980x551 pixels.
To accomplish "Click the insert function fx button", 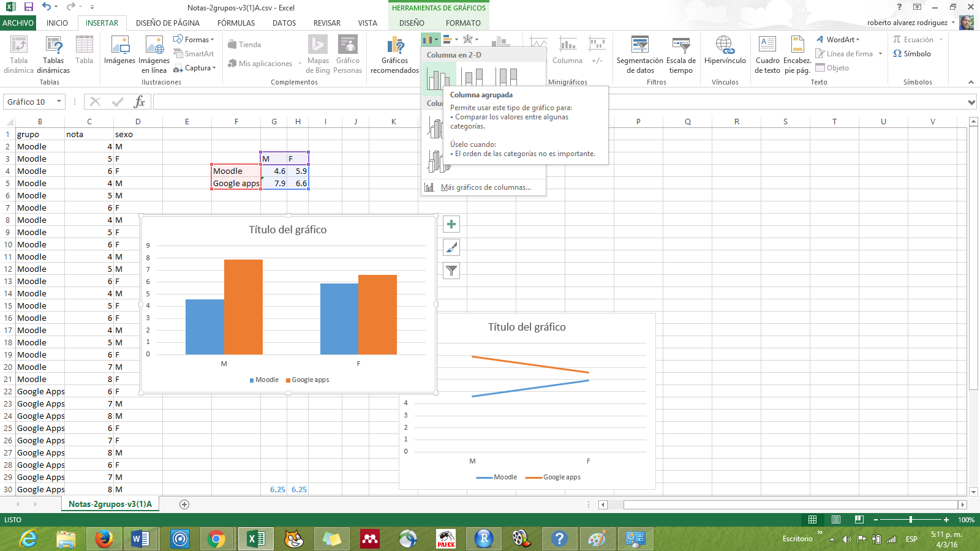I will (140, 102).
